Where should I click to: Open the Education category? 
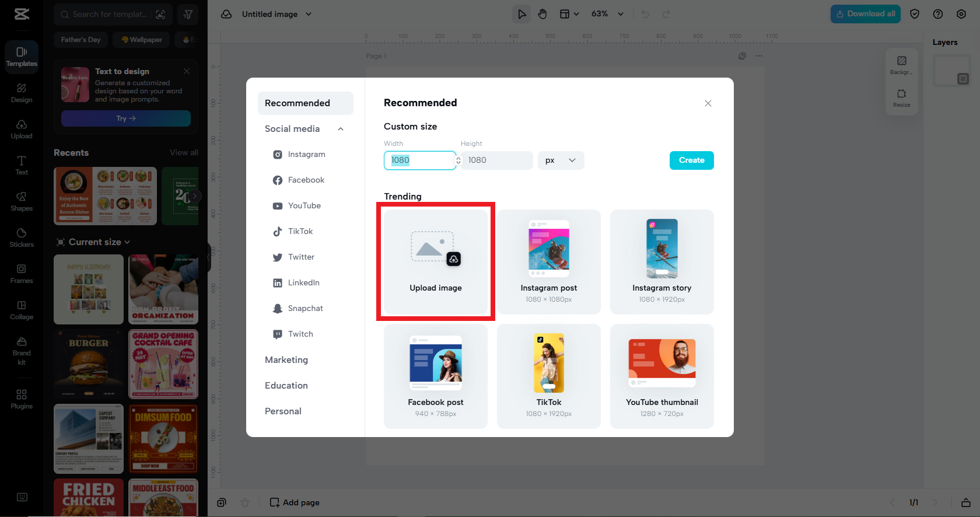[306, 386]
